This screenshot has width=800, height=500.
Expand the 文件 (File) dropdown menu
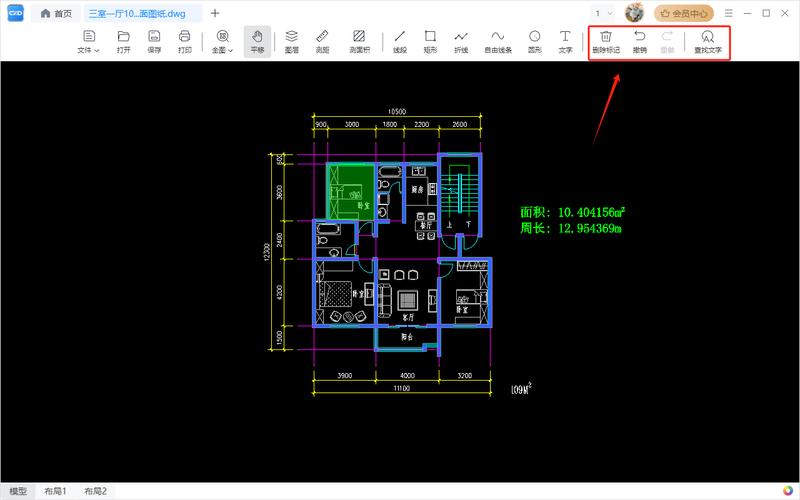(89, 41)
